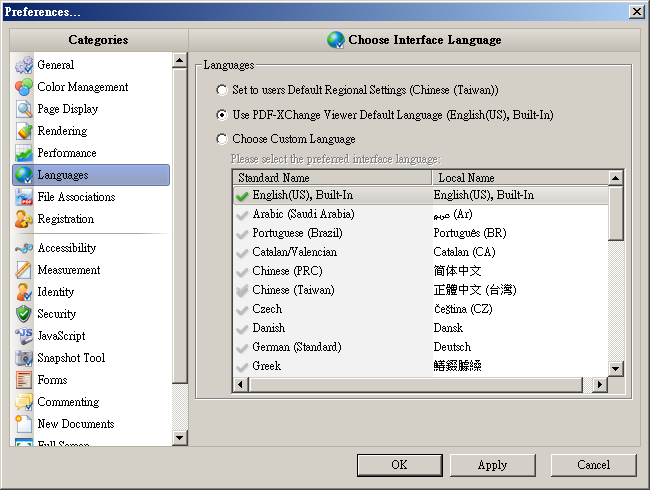Click the Identity person icon
The image size is (650, 490).
point(24,292)
